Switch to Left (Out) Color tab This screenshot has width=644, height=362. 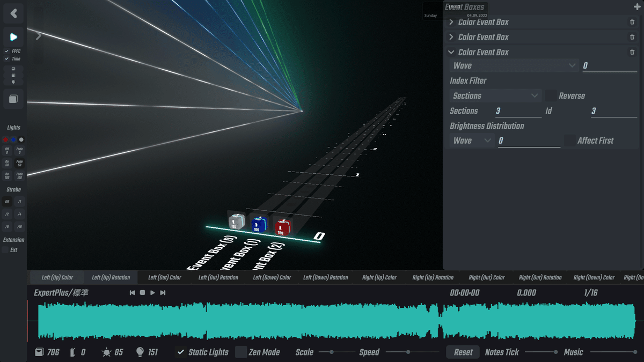click(x=165, y=277)
